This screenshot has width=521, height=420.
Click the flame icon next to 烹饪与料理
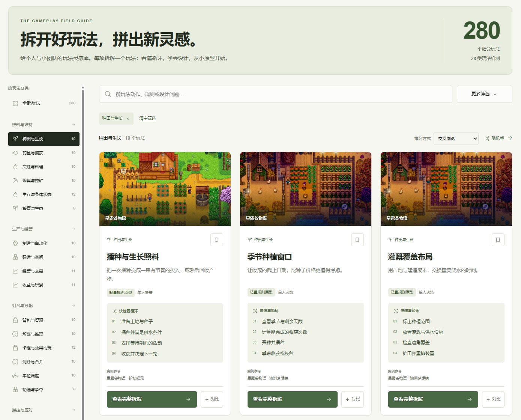pyautogui.click(x=15, y=167)
